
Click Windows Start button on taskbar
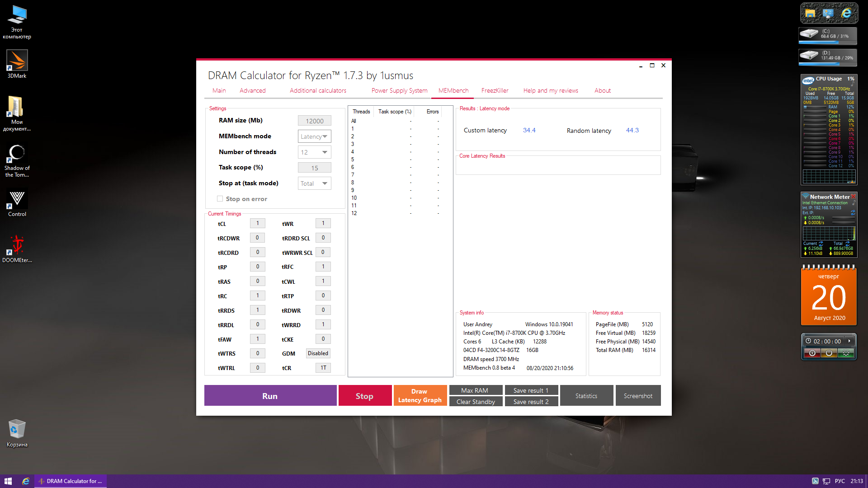(8, 481)
